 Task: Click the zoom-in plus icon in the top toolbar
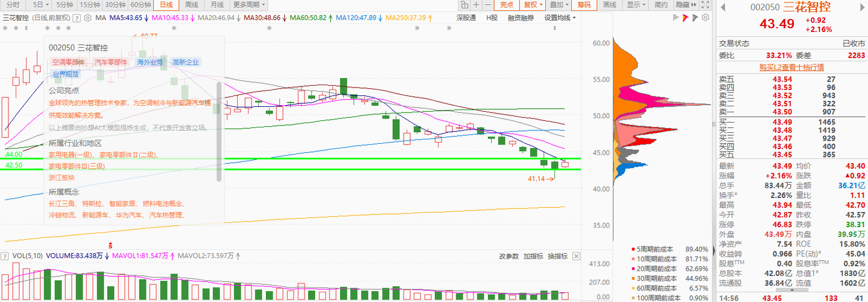(x=476, y=5)
